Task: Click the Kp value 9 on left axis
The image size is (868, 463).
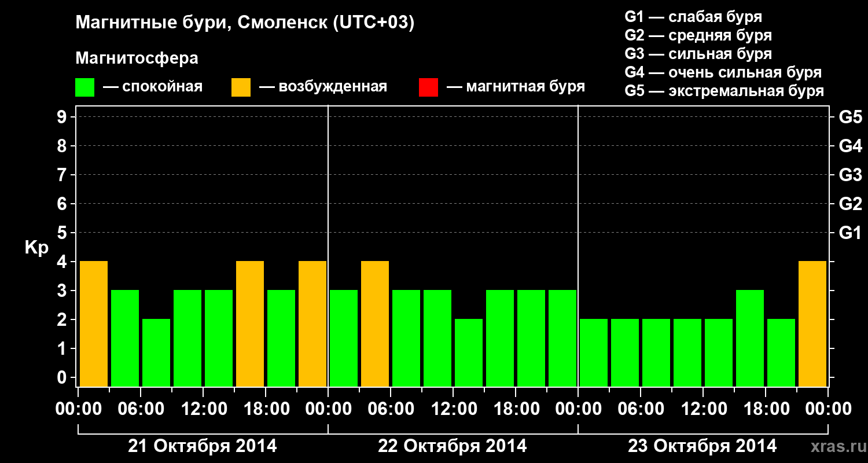Action: coord(62,117)
